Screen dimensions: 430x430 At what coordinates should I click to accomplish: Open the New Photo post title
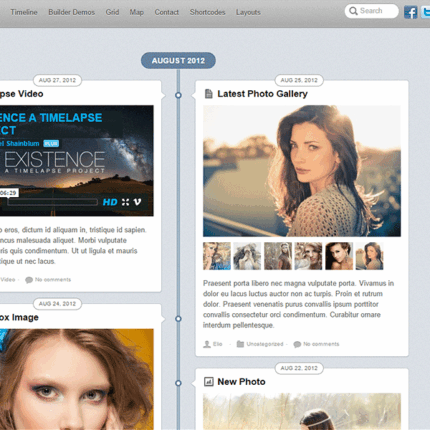[x=241, y=382]
